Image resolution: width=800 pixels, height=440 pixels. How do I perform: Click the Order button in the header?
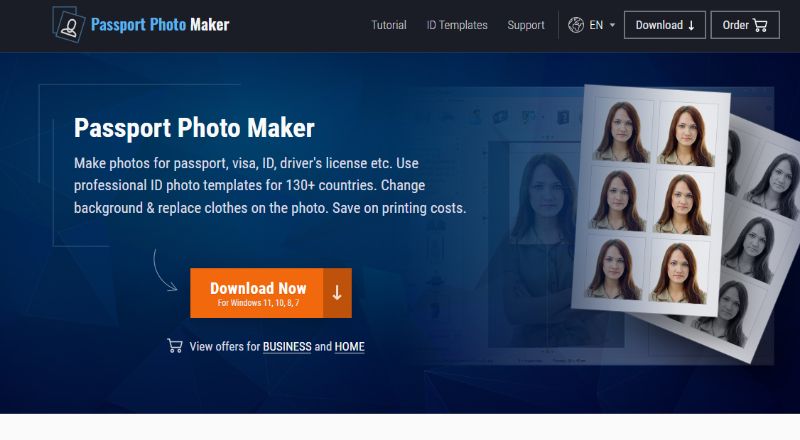tap(745, 25)
